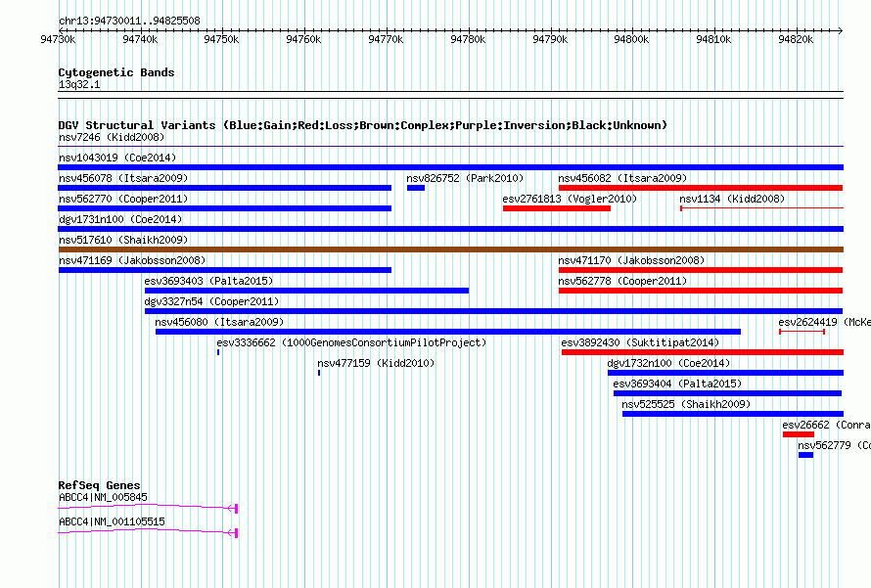
Task: Open variant esv26662 label
Action: coord(827,425)
